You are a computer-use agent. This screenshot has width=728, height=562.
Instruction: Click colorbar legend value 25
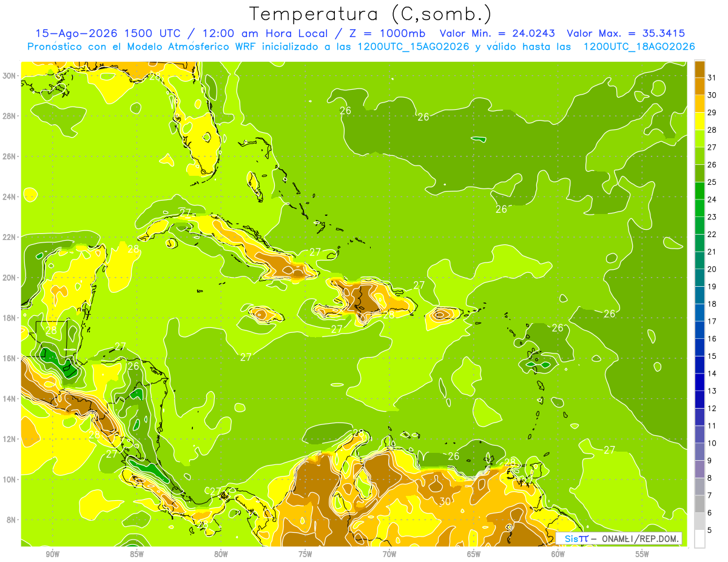click(x=712, y=182)
